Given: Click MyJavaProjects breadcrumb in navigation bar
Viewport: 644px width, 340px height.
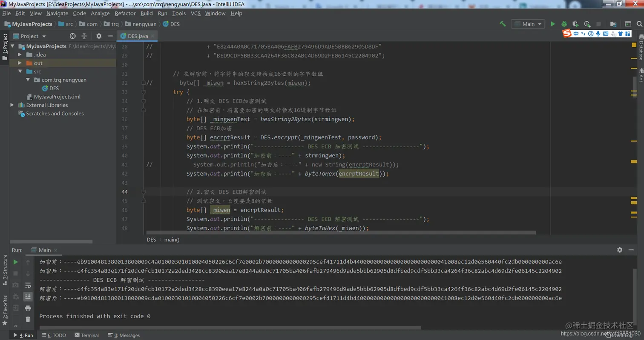Looking at the screenshot, I should point(29,24).
